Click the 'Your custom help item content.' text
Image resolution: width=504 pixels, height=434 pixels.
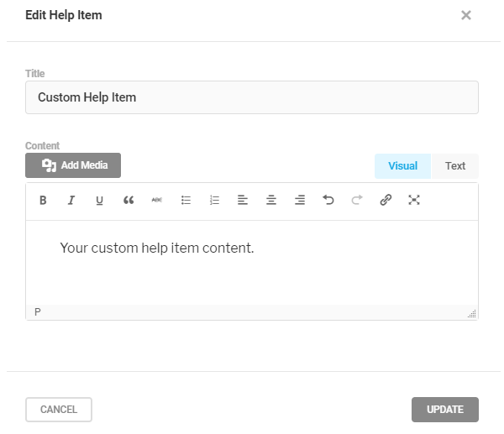(157, 248)
